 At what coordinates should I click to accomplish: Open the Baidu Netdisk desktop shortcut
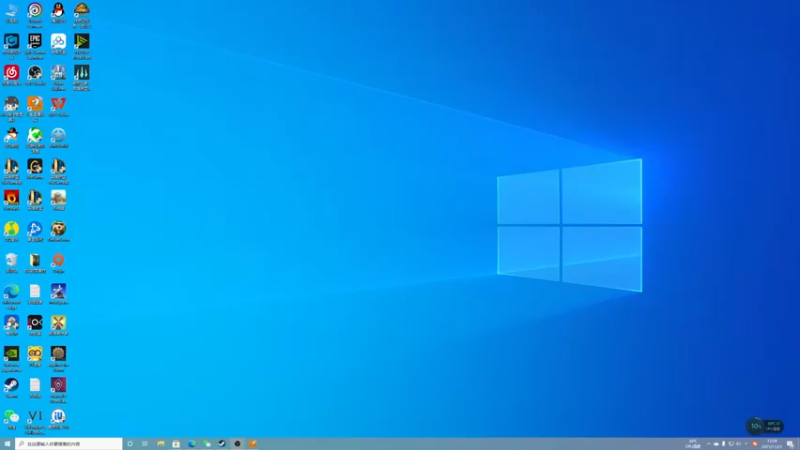[58, 41]
